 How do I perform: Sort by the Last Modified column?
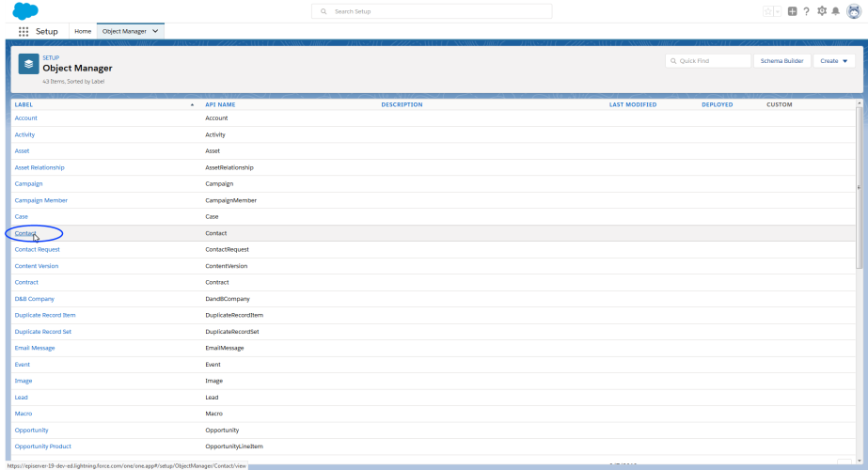[x=633, y=104]
